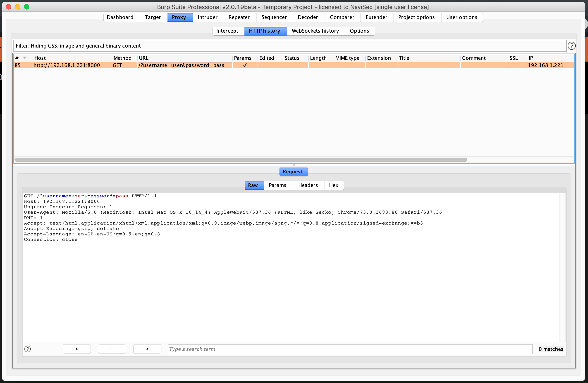The image size is (588, 383).
Task: Click the + search options button
Action: (112, 349)
